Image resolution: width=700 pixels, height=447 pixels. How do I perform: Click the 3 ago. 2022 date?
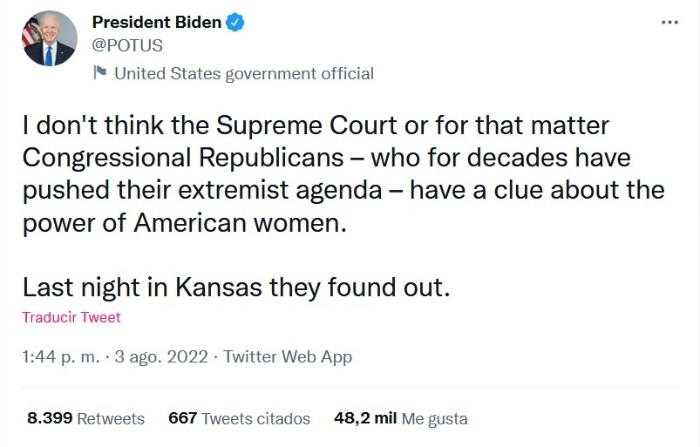tap(165, 356)
